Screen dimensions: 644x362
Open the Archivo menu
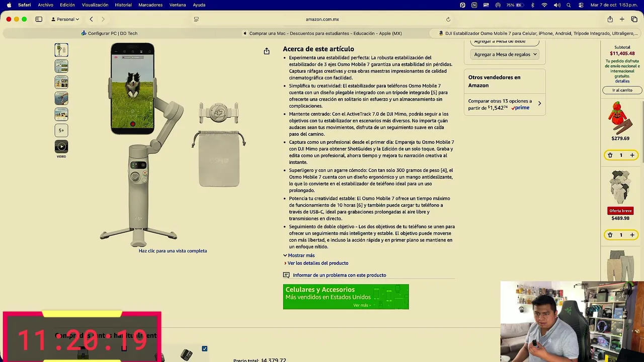[45, 5]
